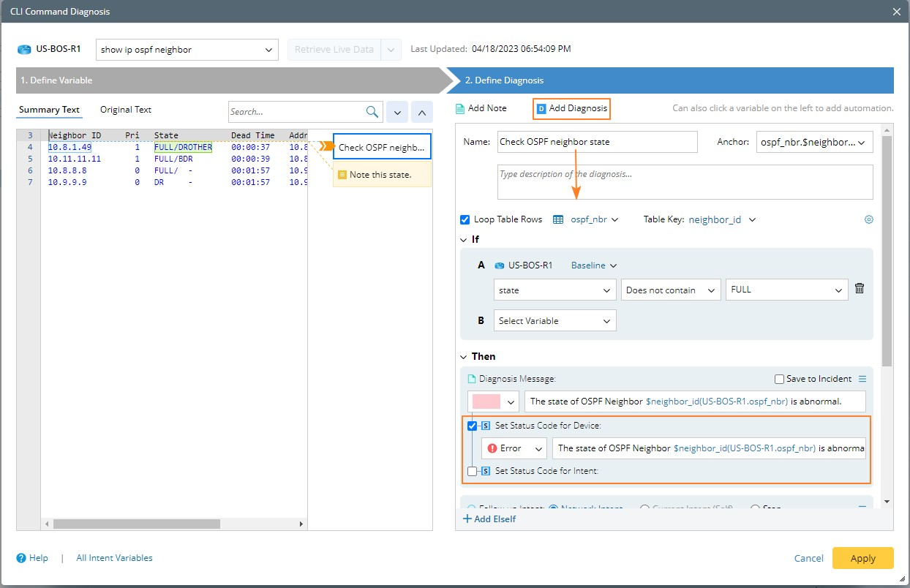The height and width of the screenshot is (588, 910).
Task: Check Set Status Code for Intent
Action: [x=473, y=471]
